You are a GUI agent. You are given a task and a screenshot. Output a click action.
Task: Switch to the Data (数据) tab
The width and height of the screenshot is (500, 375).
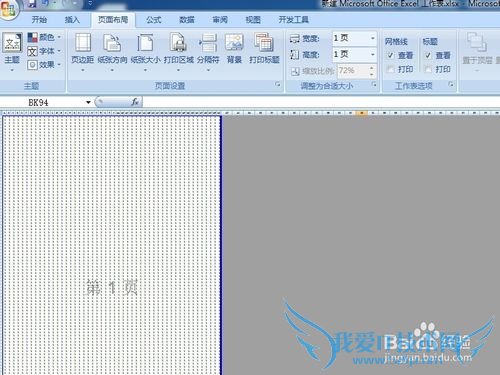coord(187,20)
